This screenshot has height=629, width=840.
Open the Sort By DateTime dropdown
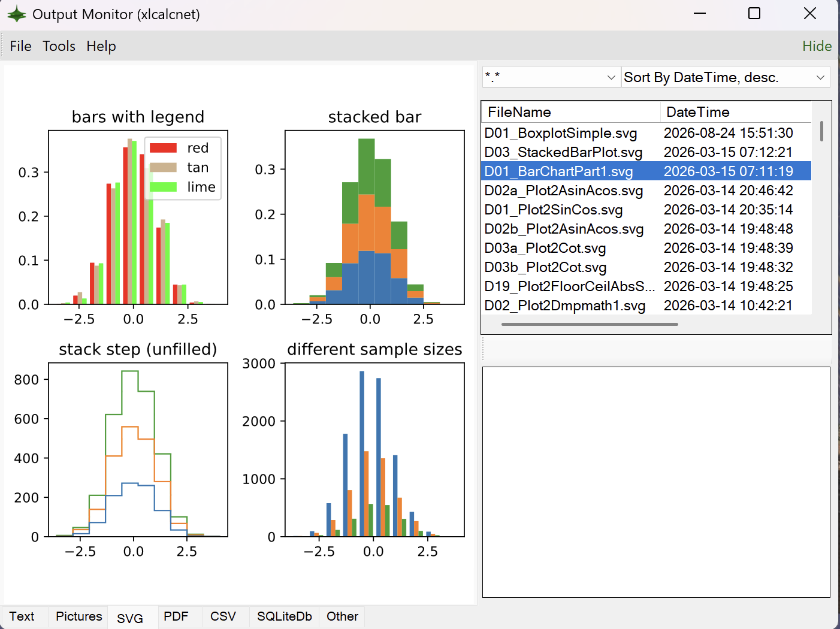tap(726, 77)
